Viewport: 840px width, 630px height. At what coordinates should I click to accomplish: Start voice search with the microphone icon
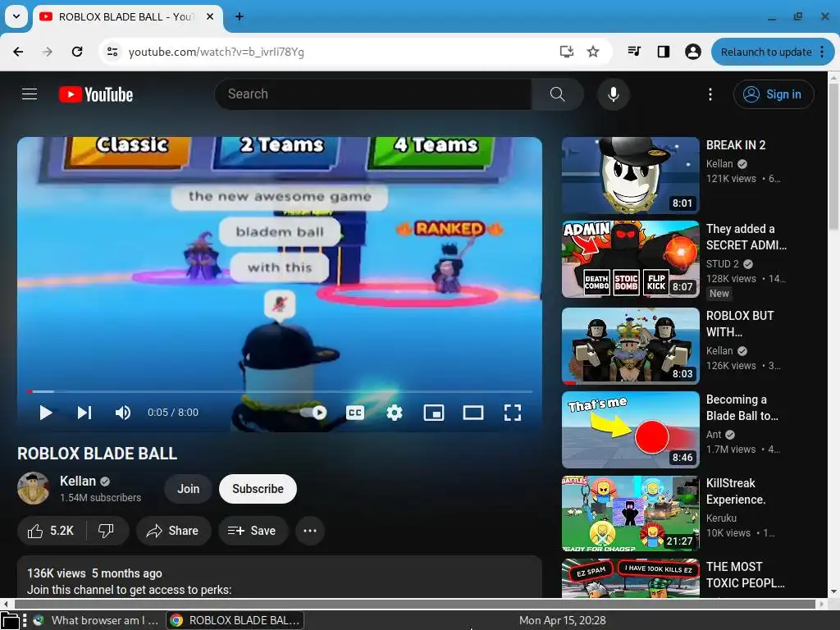(614, 94)
